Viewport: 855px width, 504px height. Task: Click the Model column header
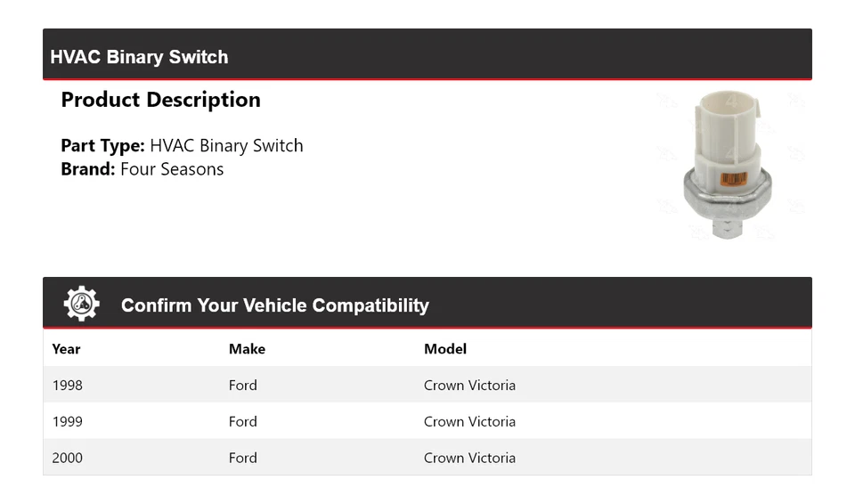pyautogui.click(x=445, y=349)
